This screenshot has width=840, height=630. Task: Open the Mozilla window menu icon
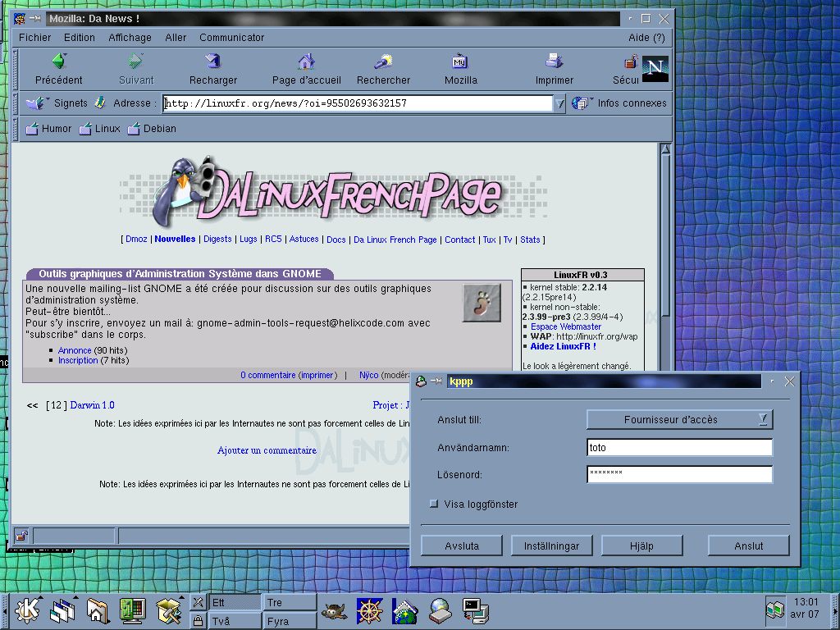tap(20, 19)
